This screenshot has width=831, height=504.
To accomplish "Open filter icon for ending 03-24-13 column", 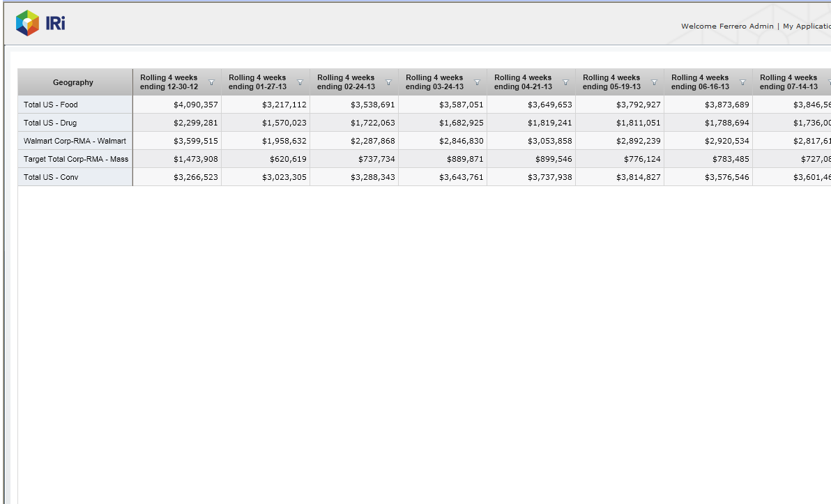I will 477,82.
